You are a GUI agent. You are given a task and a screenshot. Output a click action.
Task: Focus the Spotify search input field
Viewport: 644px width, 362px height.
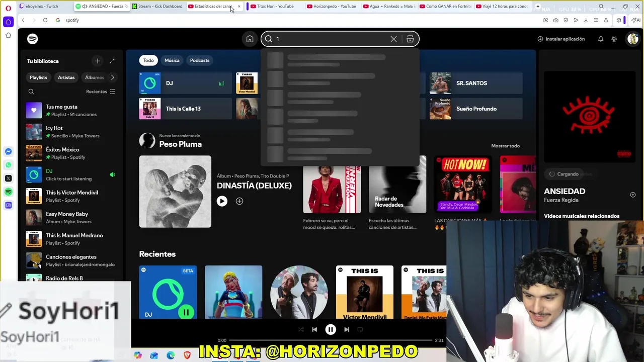click(331, 39)
